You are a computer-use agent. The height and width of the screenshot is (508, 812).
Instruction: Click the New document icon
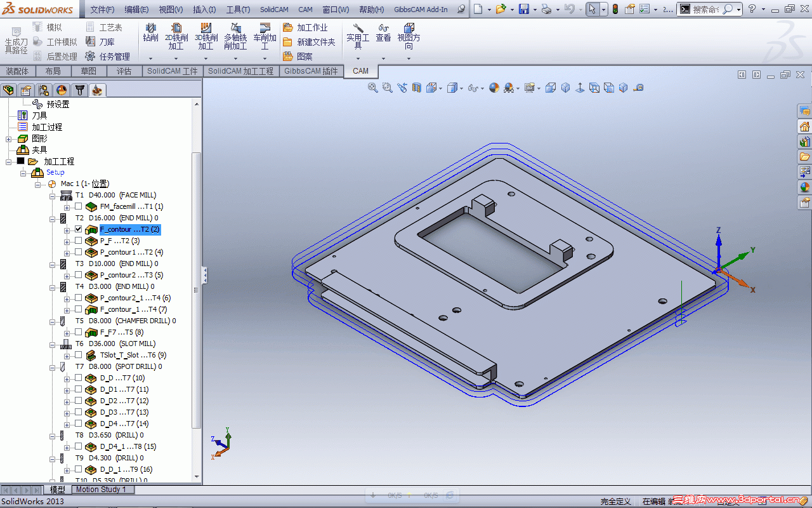(478, 9)
